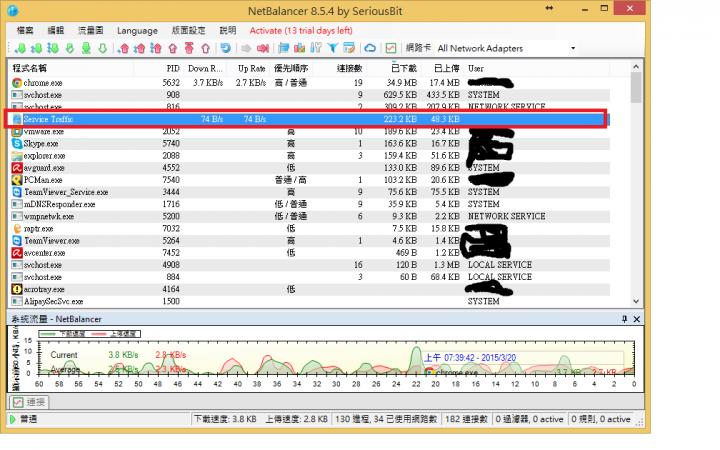The height and width of the screenshot is (450, 720).
Task: Sort by 已上傳 column header
Action: 442,68
